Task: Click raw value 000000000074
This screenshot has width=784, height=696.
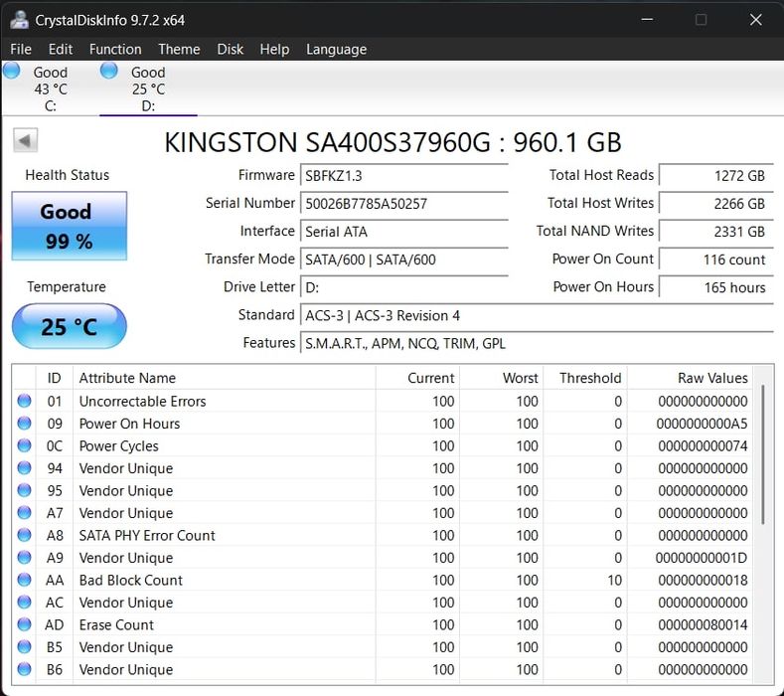Action: (x=703, y=445)
